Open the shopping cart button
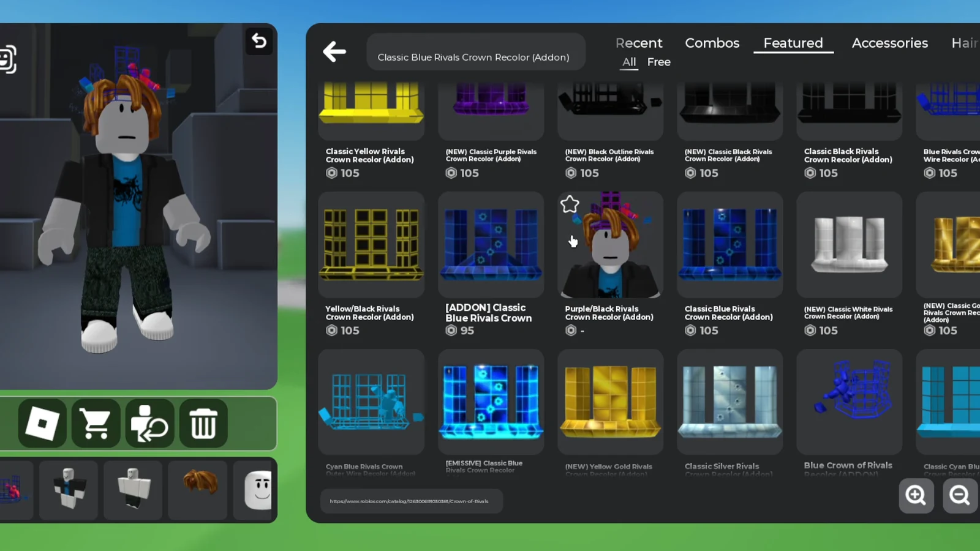 (96, 423)
